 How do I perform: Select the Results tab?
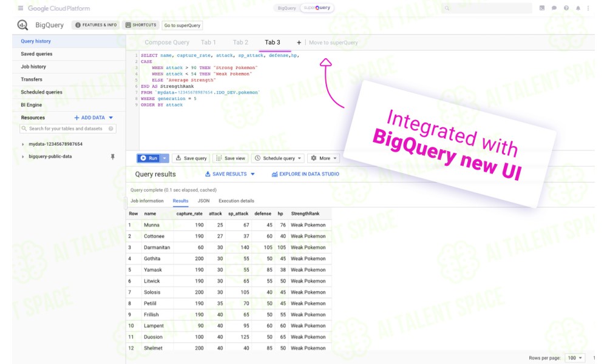click(180, 201)
